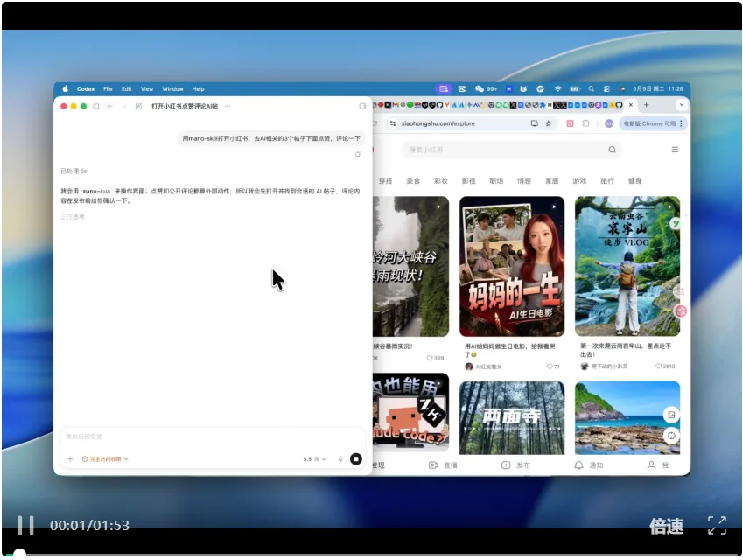The width and height of the screenshot is (743, 560).
Task: Click the Xiaohongshu search magnifier icon
Action: pyautogui.click(x=613, y=150)
